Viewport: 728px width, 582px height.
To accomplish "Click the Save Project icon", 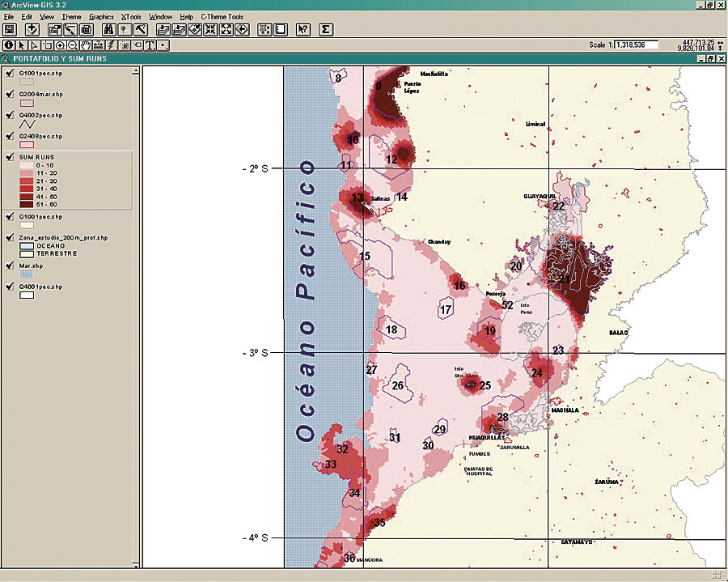I will click(10, 30).
